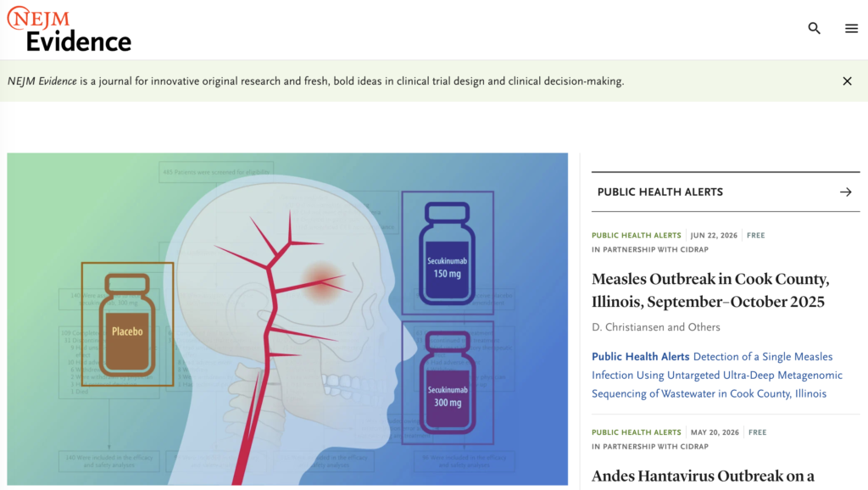
Task: Open the hamburger menu icon
Action: 851,28
